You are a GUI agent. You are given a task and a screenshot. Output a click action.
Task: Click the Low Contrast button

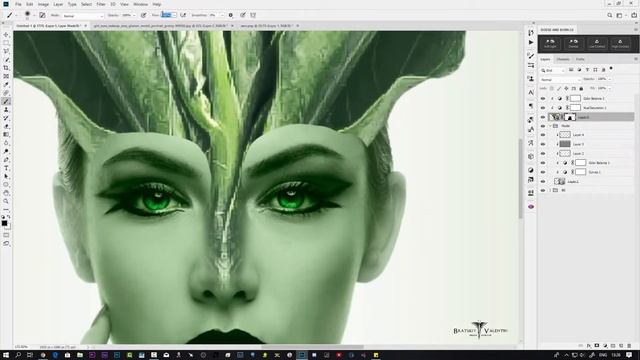pos(597,43)
